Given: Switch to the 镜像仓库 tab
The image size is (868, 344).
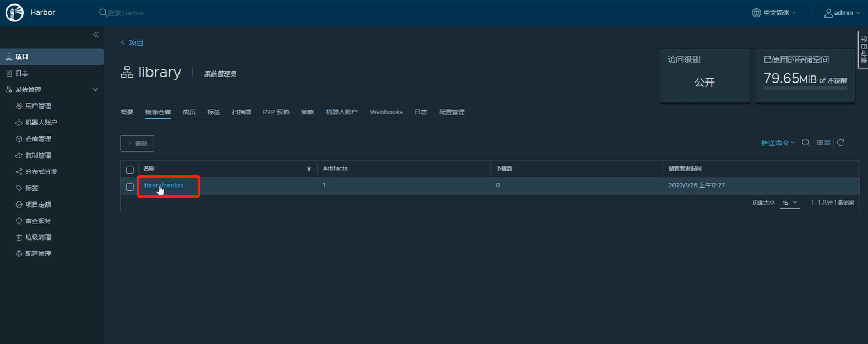Looking at the screenshot, I should [x=158, y=112].
